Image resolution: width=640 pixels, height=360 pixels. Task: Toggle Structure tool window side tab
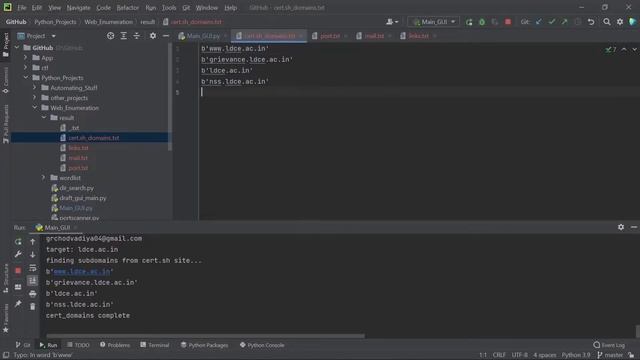[6, 278]
